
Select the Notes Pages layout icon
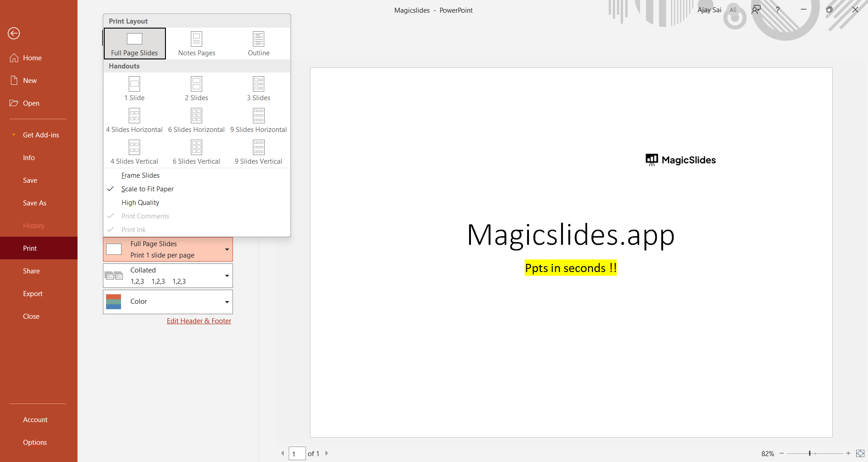tap(196, 39)
